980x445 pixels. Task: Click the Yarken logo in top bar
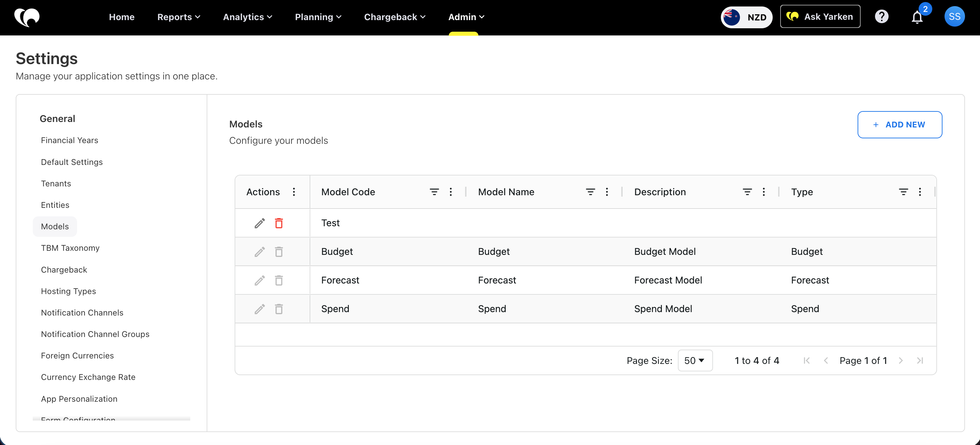pyautogui.click(x=27, y=17)
